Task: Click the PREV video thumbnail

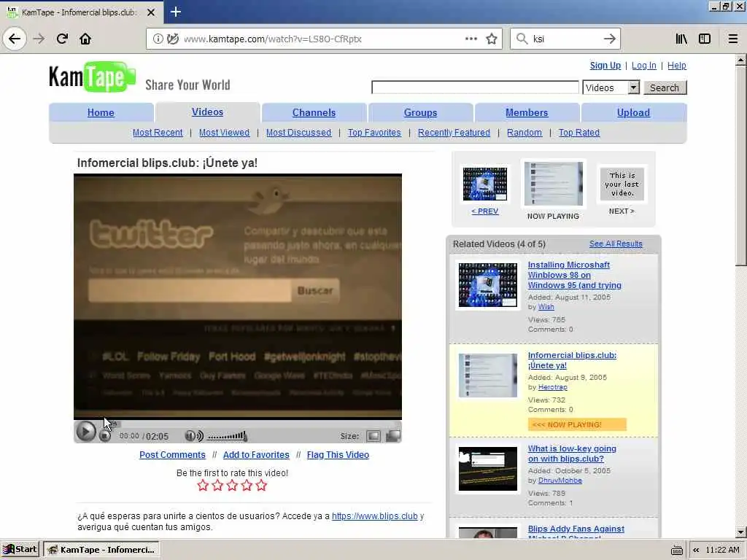Action: (x=485, y=184)
